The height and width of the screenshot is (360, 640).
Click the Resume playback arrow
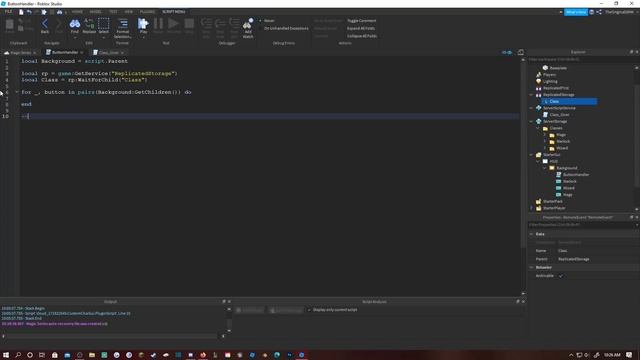173,24
